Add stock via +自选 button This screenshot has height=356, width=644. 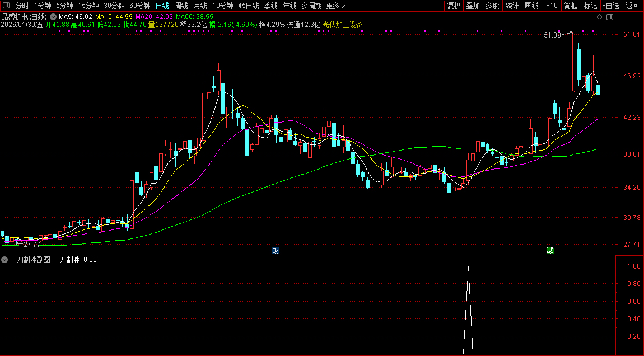611,6
